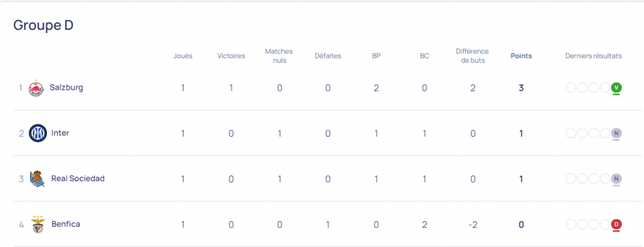Select the Victoires column header

pyautogui.click(x=231, y=56)
